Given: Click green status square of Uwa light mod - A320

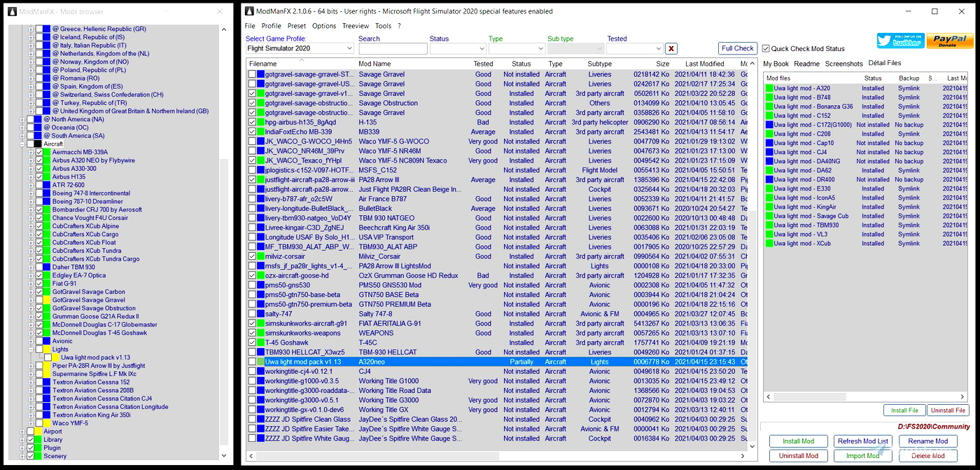Looking at the screenshot, I should pos(769,89).
